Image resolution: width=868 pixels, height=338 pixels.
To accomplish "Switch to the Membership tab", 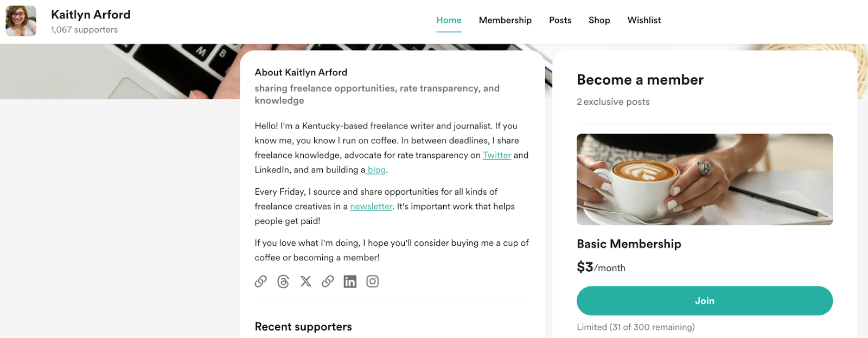I will point(505,20).
